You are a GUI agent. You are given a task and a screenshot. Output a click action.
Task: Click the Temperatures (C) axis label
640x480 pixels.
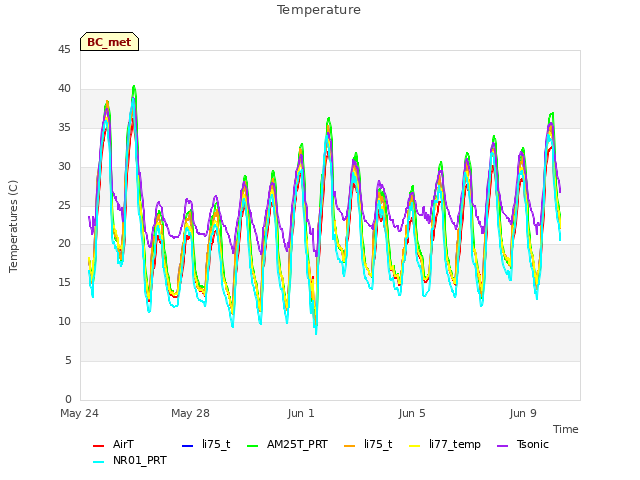tap(13, 226)
